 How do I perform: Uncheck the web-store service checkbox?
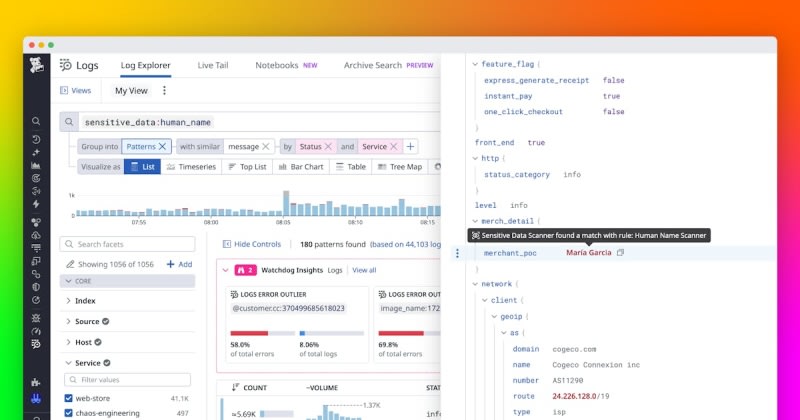[70, 398]
